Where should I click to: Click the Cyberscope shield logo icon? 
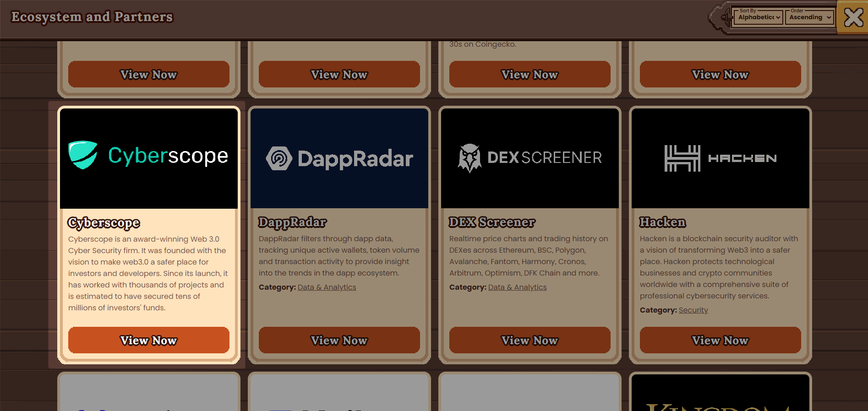pyautogui.click(x=83, y=155)
